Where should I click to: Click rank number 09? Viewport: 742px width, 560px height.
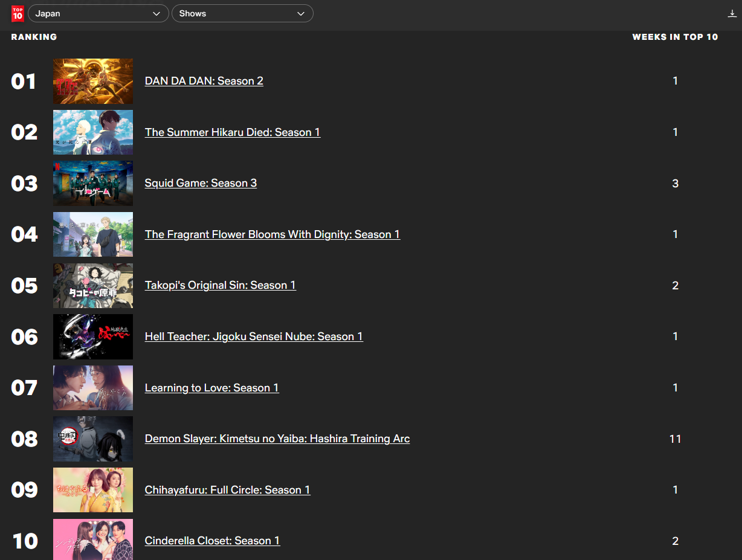click(24, 490)
